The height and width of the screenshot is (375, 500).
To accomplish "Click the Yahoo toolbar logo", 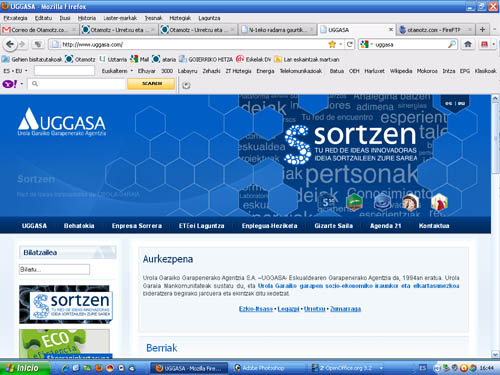I will point(10,84).
